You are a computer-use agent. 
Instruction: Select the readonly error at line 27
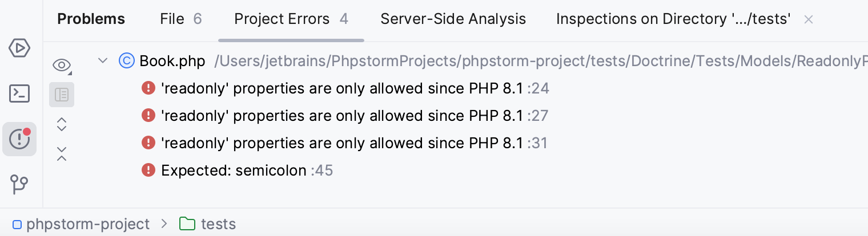(x=341, y=116)
